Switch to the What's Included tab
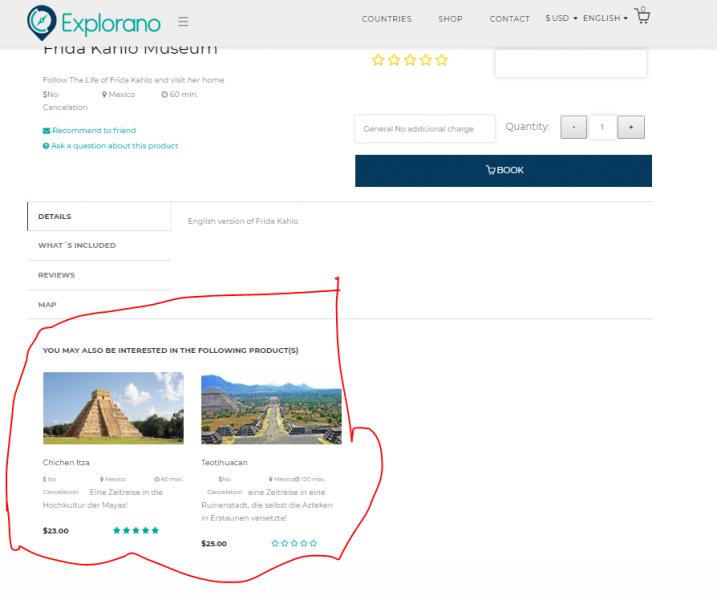This screenshot has width=717, height=600. tap(78, 245)
